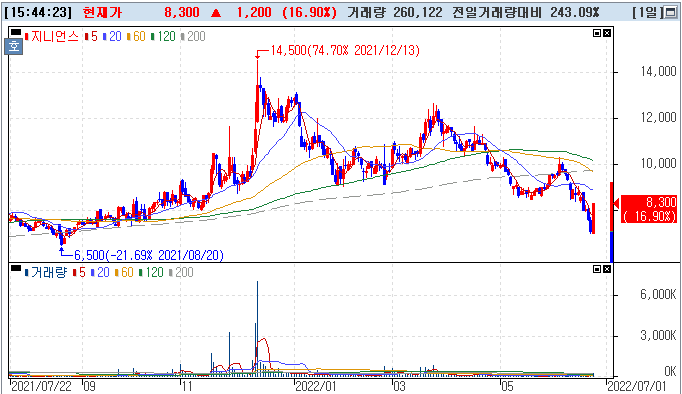Click the orange 60 moving average legend in price chart
The height and width of the screenshot is (394, 682).
(x=137, y=37)
